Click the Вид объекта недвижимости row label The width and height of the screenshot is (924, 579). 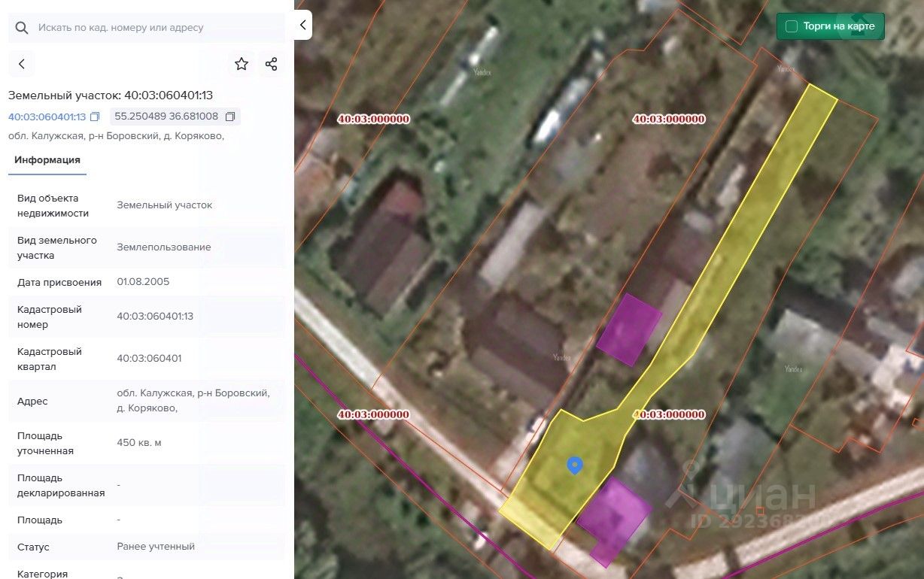(53, 206)
